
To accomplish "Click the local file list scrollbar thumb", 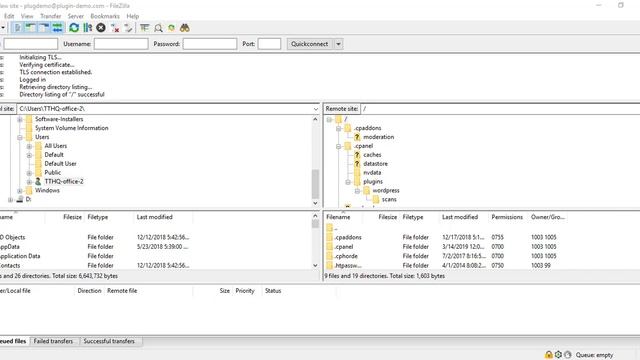I will pos(315,224).
